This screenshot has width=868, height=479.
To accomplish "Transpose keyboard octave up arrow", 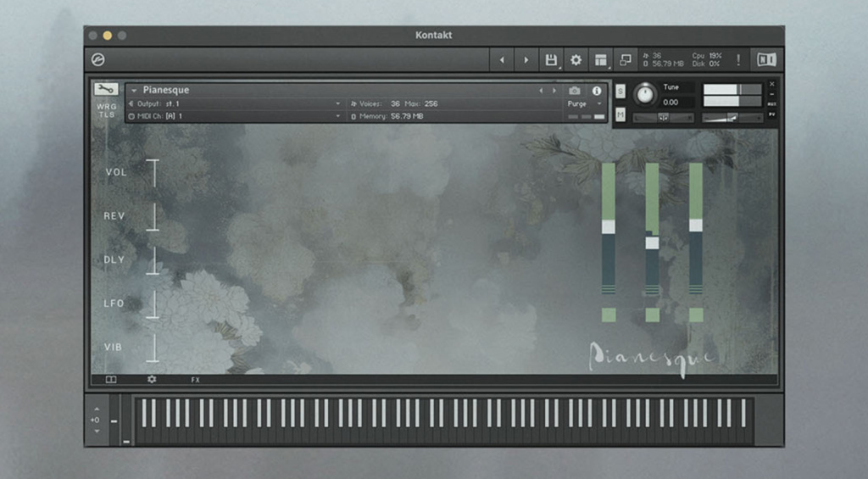I will click(97, 409).
